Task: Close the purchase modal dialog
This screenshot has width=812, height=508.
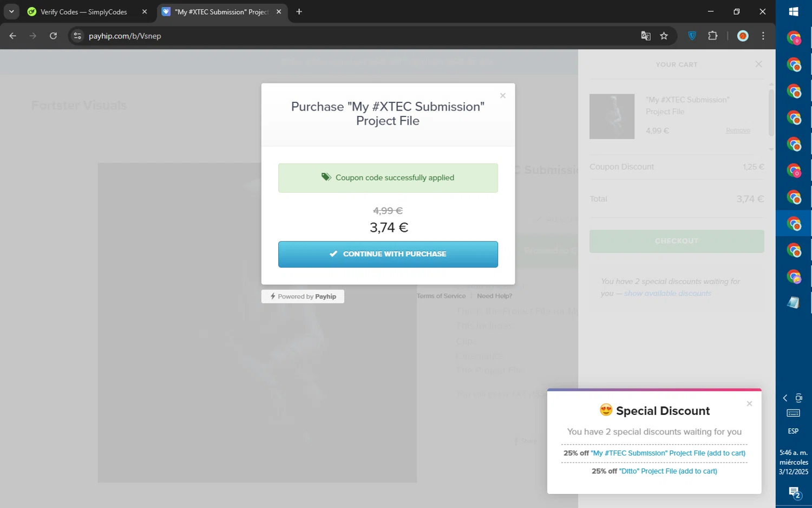Action: point(503,96)
